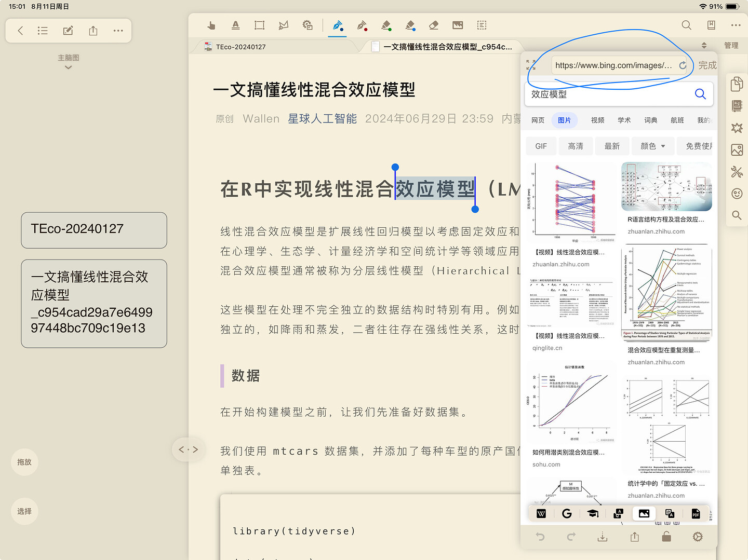Open the PDF search icon in browser
Image resolution: width=748 pixels, height=560 pixels.
point(696,513)
